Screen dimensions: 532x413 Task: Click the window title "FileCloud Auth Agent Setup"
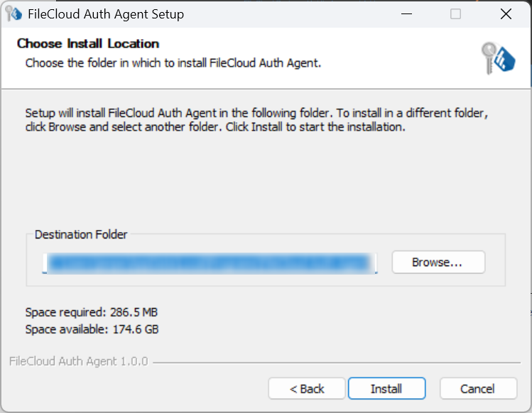105,14
